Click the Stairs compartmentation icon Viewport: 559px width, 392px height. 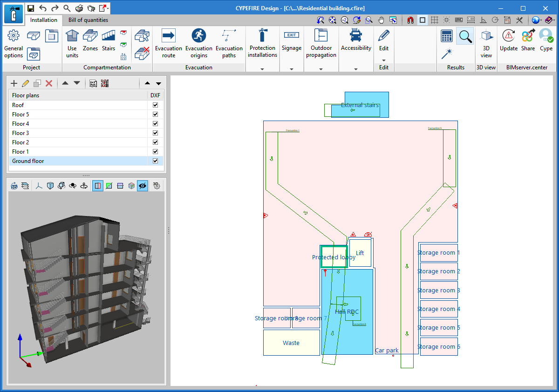click(x=108, y=40)
